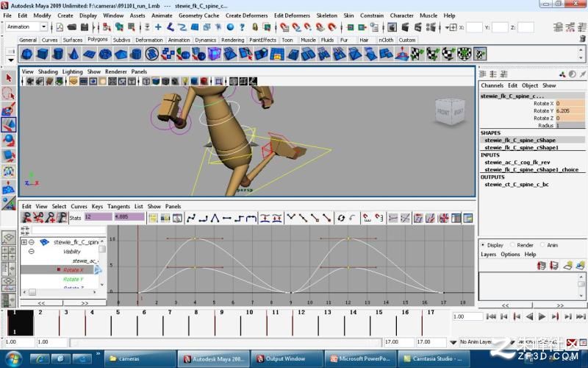
Task: Select the Display radio button
Action: coord(483,245)
